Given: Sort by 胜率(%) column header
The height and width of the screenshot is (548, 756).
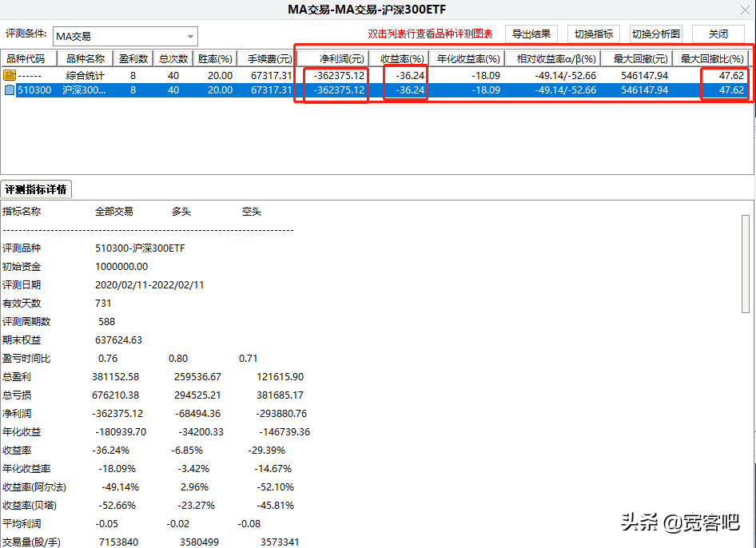Looking at the screenshot, I should tap(216, 59).
